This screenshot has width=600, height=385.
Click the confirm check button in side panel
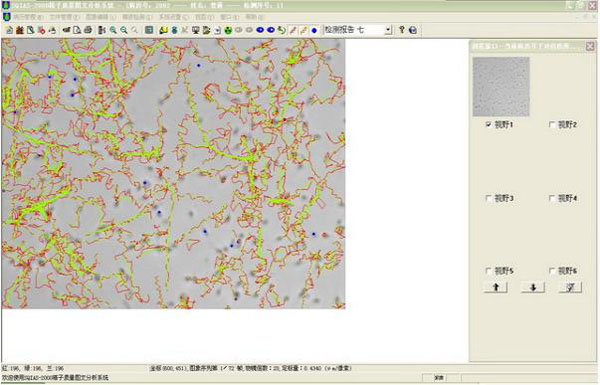[570, 287]
